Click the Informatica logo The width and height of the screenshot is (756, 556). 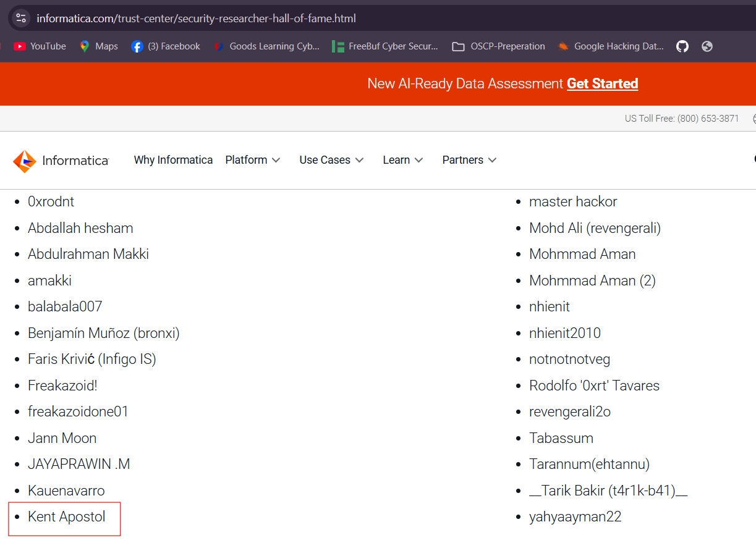coord(61,161)
